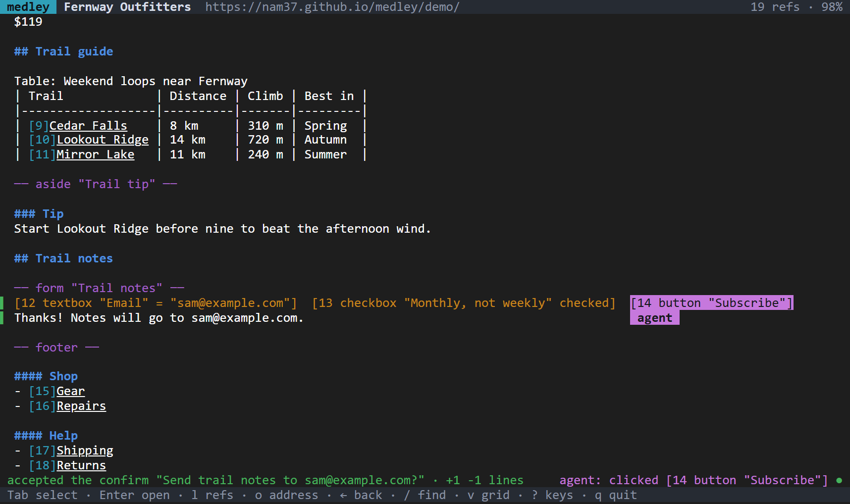Image resolution: width=850 pixels, height=504 pixels.
Task: Click the "720 m" climb cell
Action: pos(266,140)
